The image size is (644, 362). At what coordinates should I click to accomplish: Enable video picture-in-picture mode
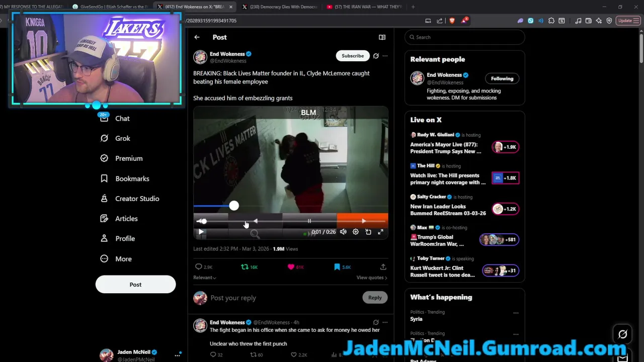[368, 232]
